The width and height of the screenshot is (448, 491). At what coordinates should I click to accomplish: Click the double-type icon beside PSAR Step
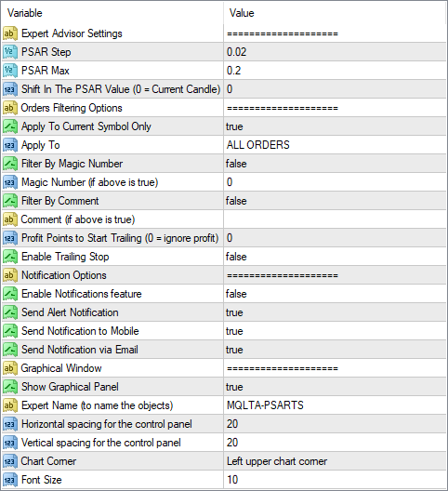click(x=10, y=52)
